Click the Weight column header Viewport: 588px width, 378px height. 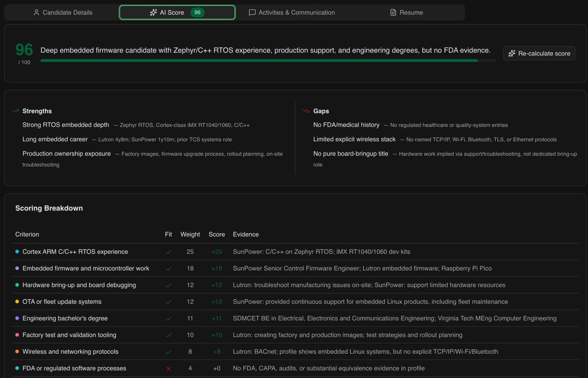click(190, 234)
